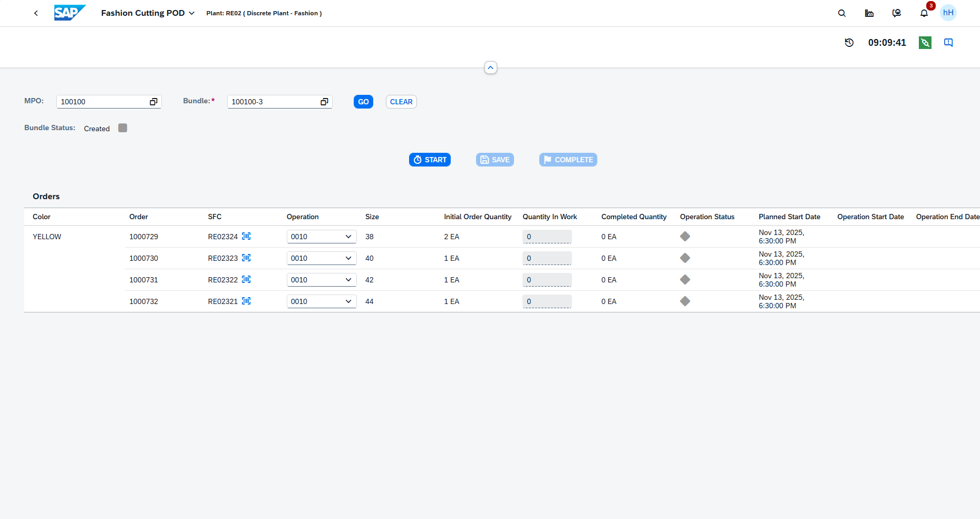Open the history clock icon near the timer
This screenshot has height=519, width=980.
[x=849, y=43]
